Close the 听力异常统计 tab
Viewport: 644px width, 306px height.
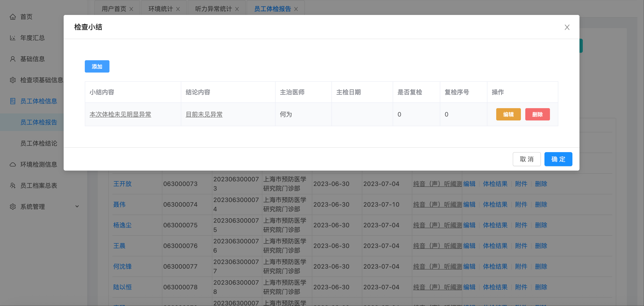pyautogui.click(x=237, y=9)
